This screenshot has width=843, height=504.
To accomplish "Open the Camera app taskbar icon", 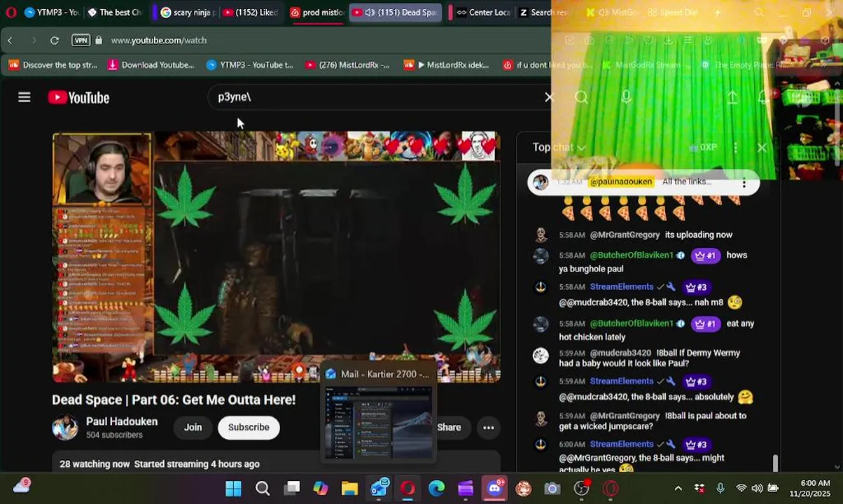I will [x=552, y=489].
